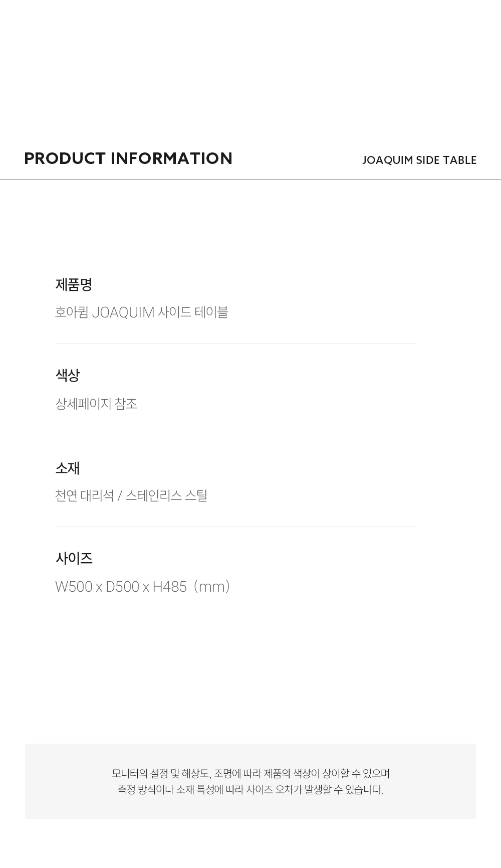This screenshot has height=868, width=501.
Task: Click the monitor color disclaimer line
Action: pos(251,773)
